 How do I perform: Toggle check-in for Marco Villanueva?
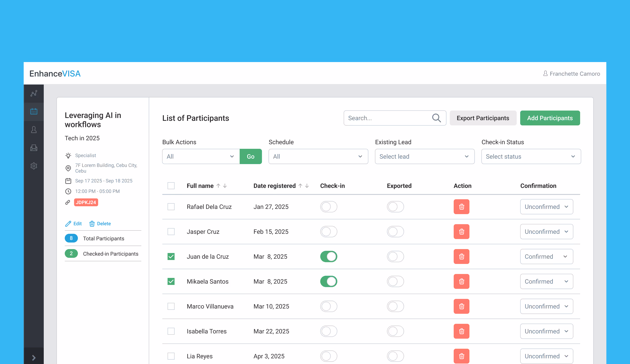pyautogui.click(x=329, y=306)
